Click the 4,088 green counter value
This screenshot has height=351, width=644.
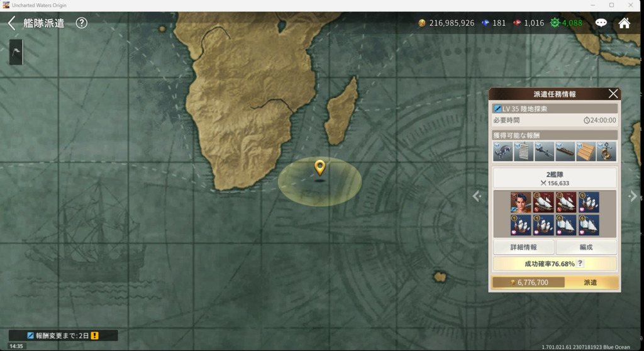tap(572, 23)
